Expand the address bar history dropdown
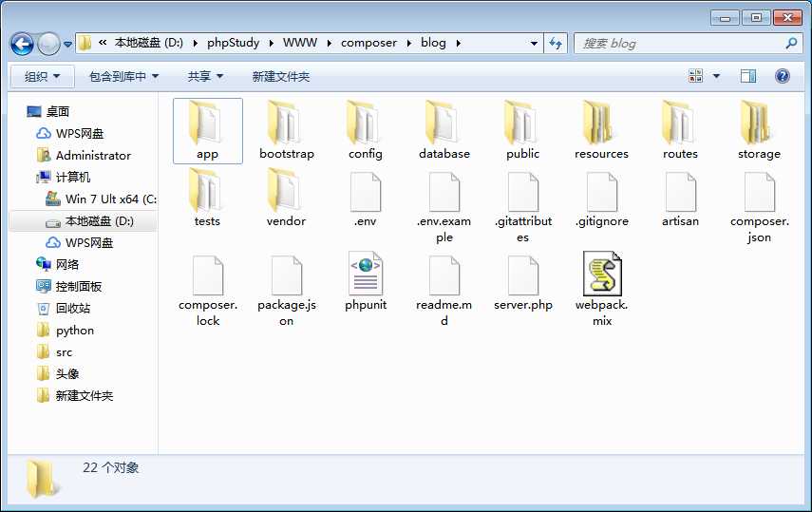The height and width of the screenshot is (512, 812). (x=534, y=43)
